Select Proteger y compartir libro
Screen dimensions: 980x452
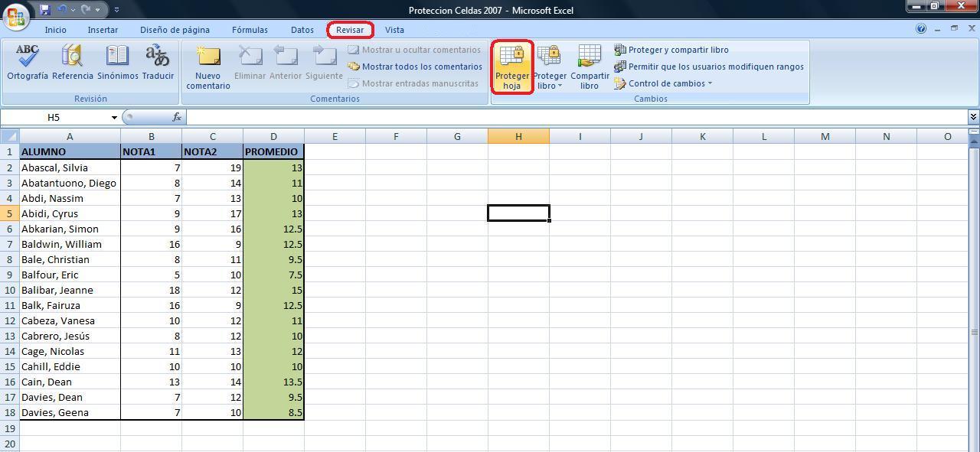pyautogui.click(x=671, y=50)
